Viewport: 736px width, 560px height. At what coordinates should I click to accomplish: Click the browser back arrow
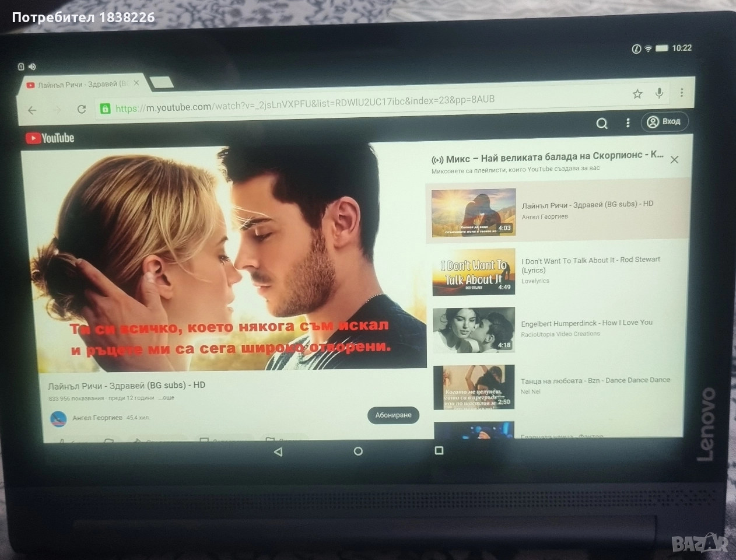(x=31, y=110)
